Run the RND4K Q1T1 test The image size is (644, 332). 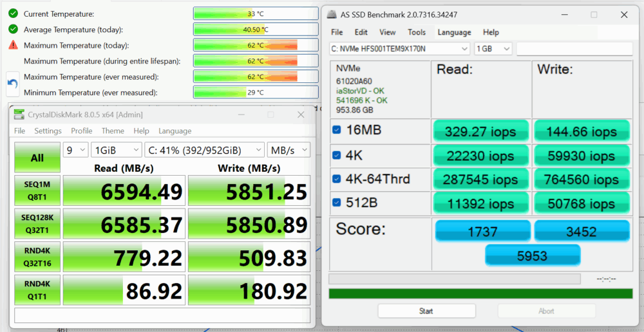click(37, 290)
